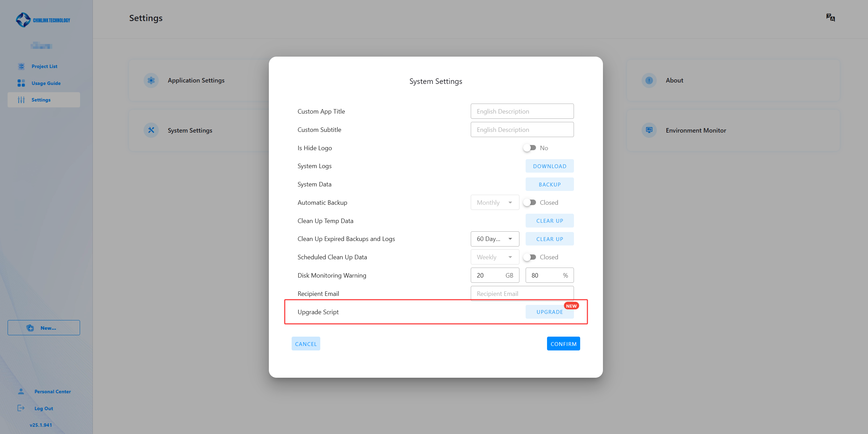
Task: Toggle the Is Hide Logo switch
Action: (x=529, y=148)
